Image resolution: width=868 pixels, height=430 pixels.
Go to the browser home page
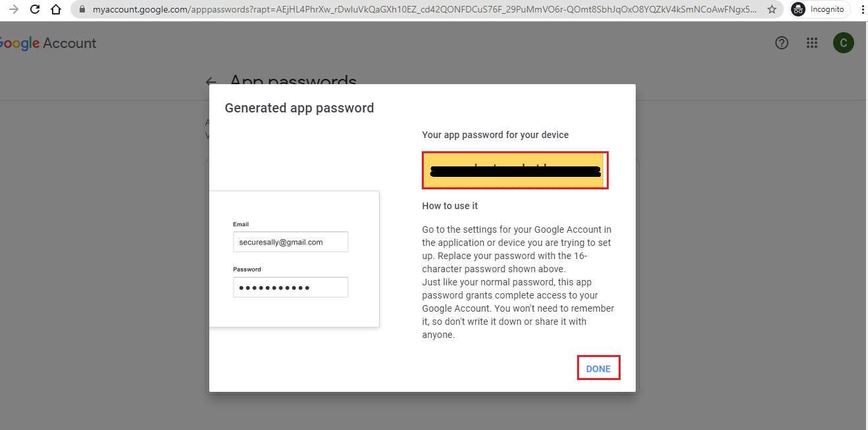(x=57, y=10)
